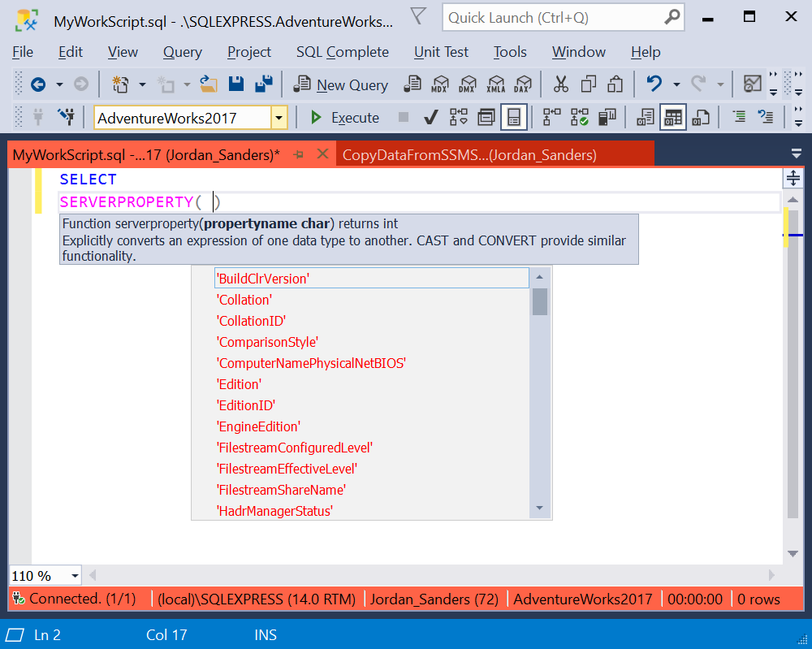Pin the MyWorkScript.sql tab

pyautogui.click(x=298, y=154)
